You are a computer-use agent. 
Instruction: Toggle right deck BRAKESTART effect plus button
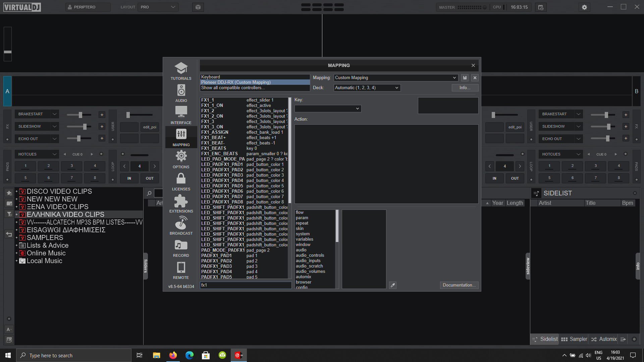[x=626, y=115]
